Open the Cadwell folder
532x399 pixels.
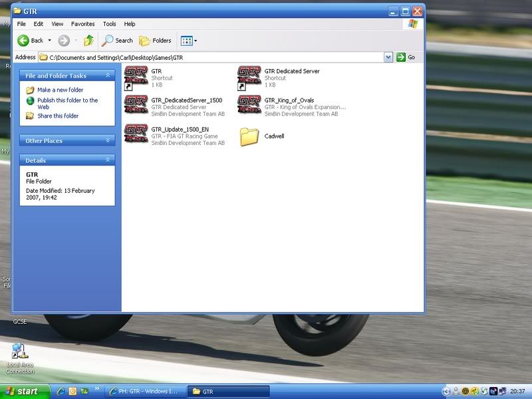249,136
